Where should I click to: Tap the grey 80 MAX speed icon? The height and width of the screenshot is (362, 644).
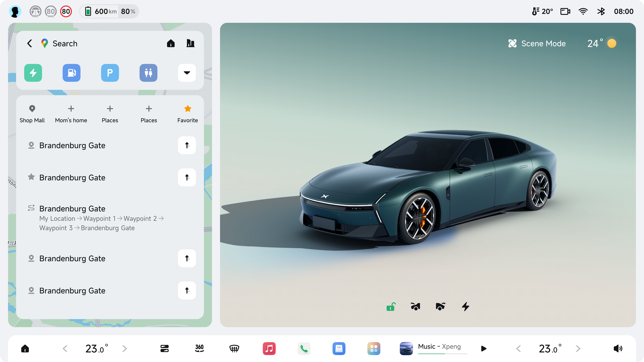coord(51,12)
